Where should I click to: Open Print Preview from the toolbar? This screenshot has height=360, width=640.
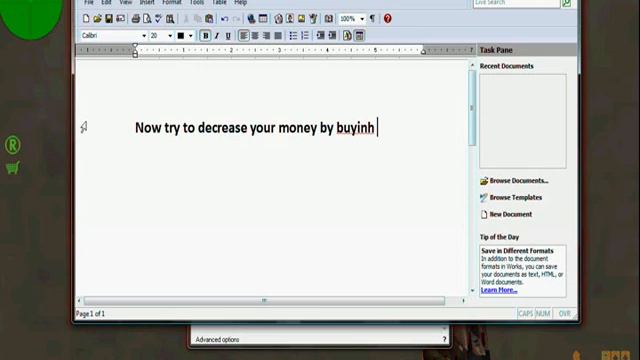pos(147,18)
